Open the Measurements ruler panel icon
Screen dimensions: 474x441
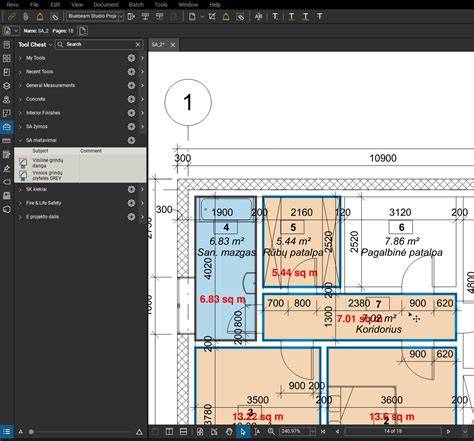[x=7, y=141]
